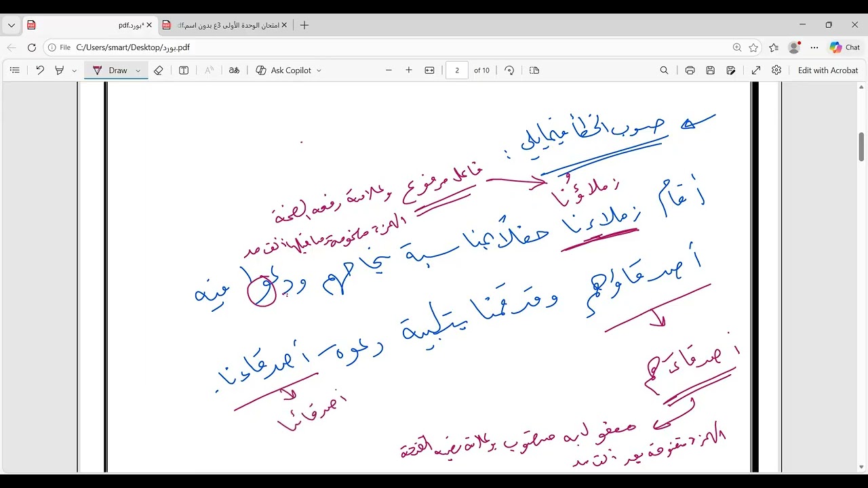Expand the Ask Copilot dropdown arrow
Screen dimensions: 868x488
click(x=319, y=70)
